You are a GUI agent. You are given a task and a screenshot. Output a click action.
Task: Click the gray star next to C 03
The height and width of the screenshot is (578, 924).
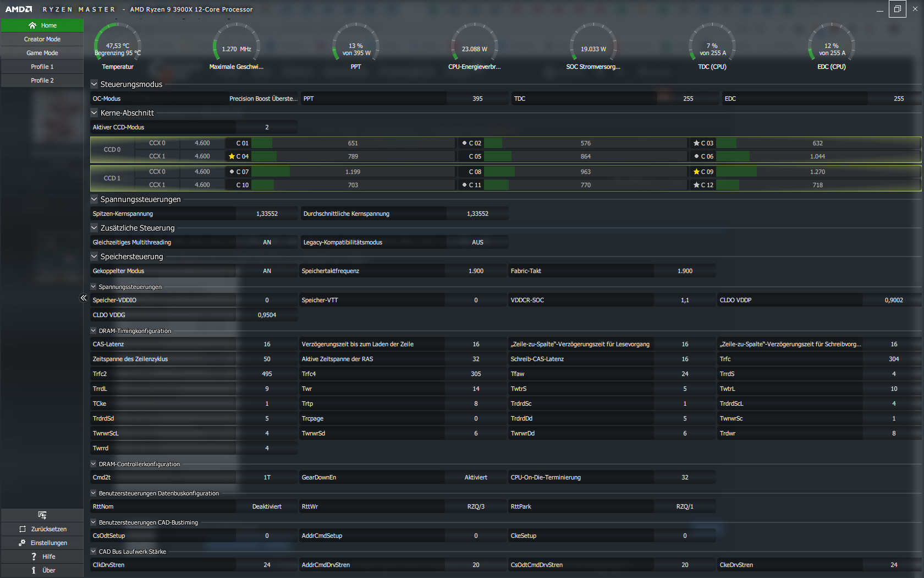tap(696, 143)
